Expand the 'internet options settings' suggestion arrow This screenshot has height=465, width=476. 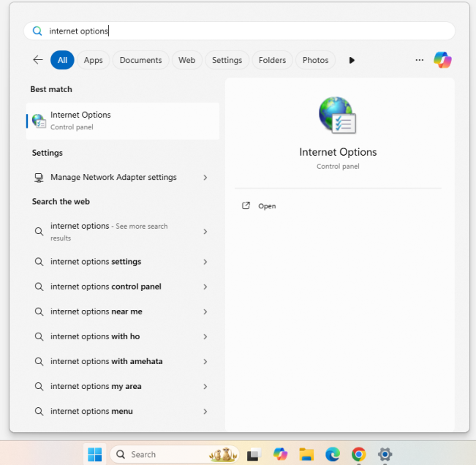click(205, 262)
